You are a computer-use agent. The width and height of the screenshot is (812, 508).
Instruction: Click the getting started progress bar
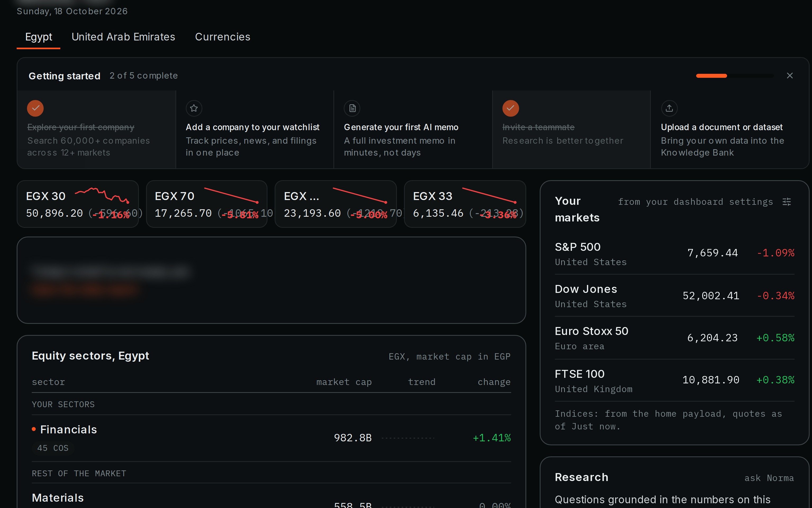(x=735, y=76)
